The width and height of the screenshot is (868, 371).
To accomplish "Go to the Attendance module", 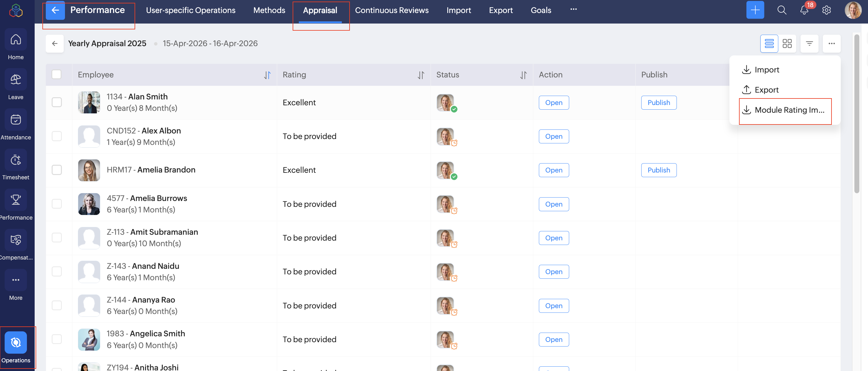I will point(15,120).
